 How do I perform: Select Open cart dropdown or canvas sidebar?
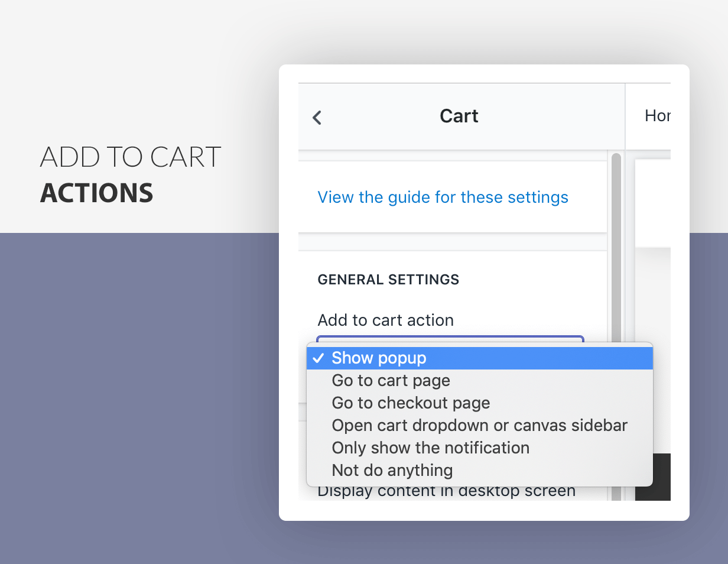[480, 426]
